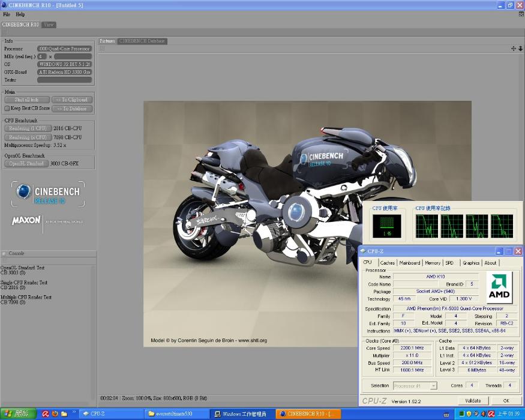This screenshot has height=420, width=525.
Task: Click the taskbar clock
Action: (x=509, y=414)
